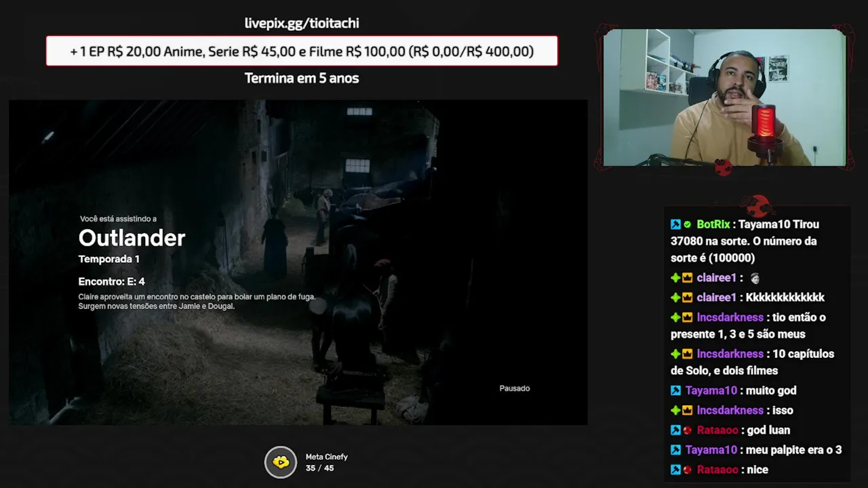Click the emote in clairee1's first message
This screenshot has width=868, height=488.
(755, 278)
